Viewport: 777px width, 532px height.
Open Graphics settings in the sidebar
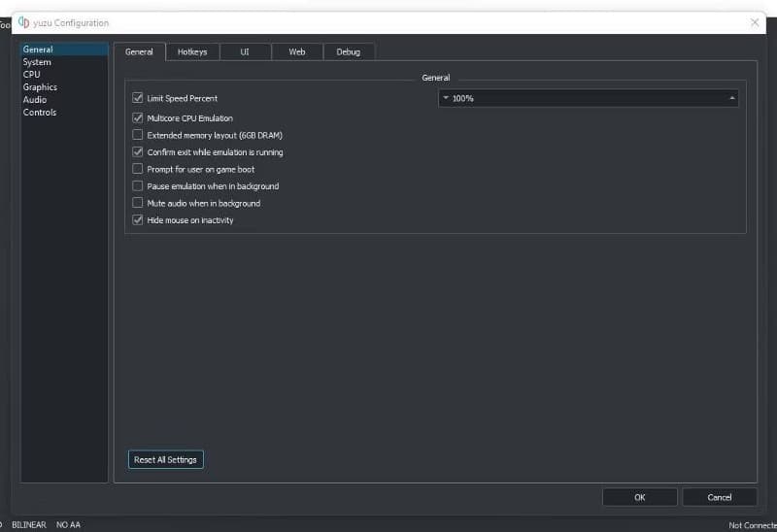click(64, 87)
